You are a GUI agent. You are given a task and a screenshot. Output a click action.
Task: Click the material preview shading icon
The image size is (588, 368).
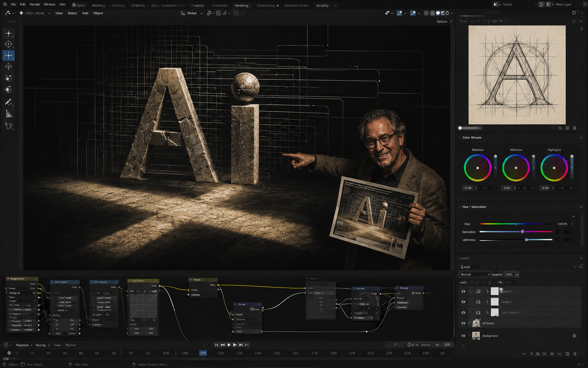[x=443, y=13]
